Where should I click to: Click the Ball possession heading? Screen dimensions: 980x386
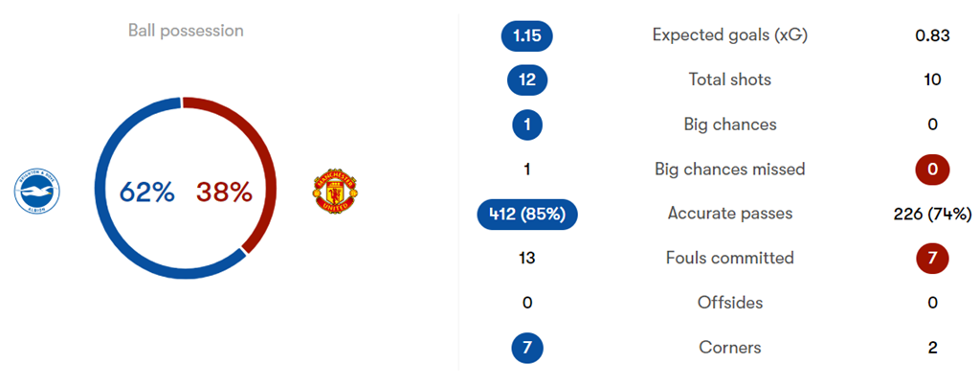pyautogui.click(x=186, y=31)
